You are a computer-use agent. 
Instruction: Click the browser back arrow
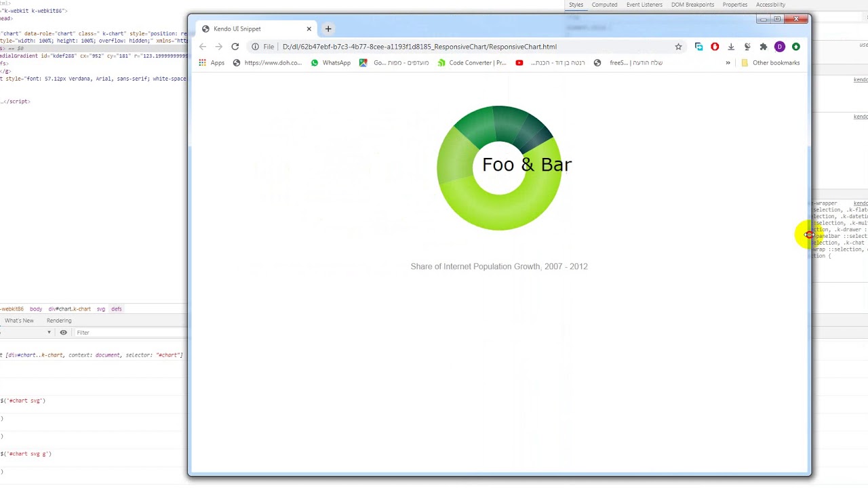point(203,47)
